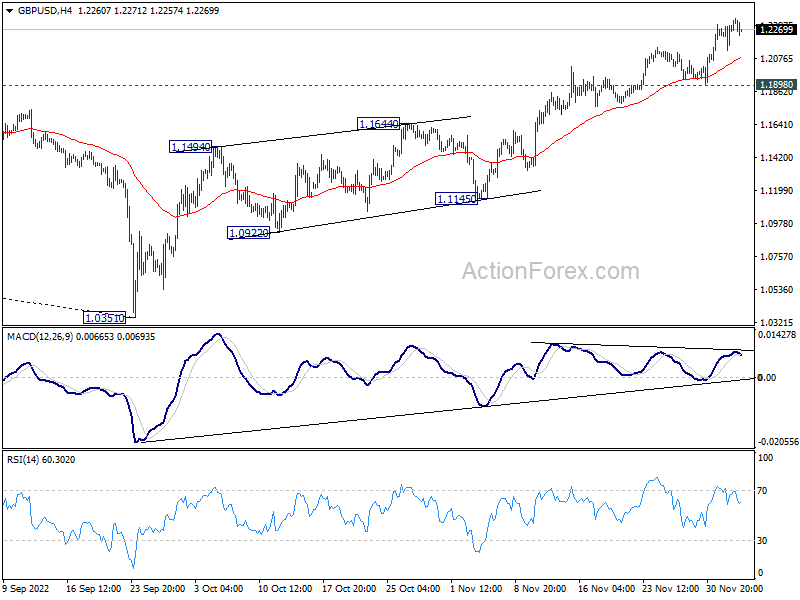Image resolution: width=800 pixels, height=600 pixels.
Task: Click the 10 Oct 12:00 time label
Action: [285, 589]
